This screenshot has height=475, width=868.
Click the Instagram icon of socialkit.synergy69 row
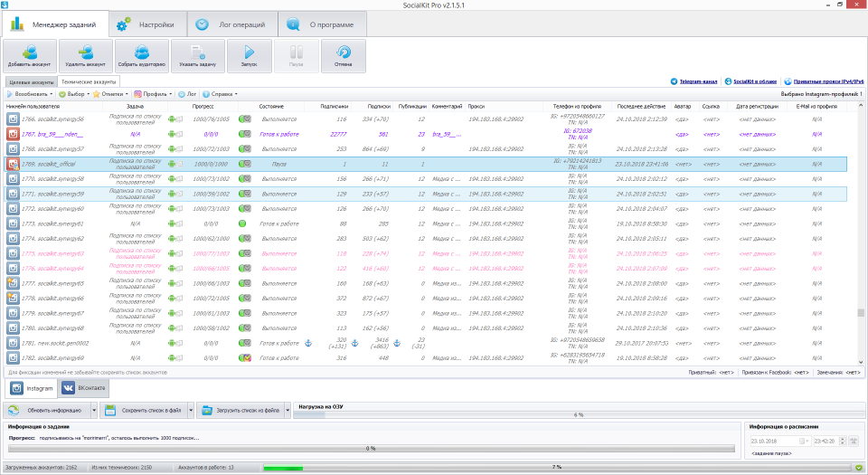click(x=13, y=358)
